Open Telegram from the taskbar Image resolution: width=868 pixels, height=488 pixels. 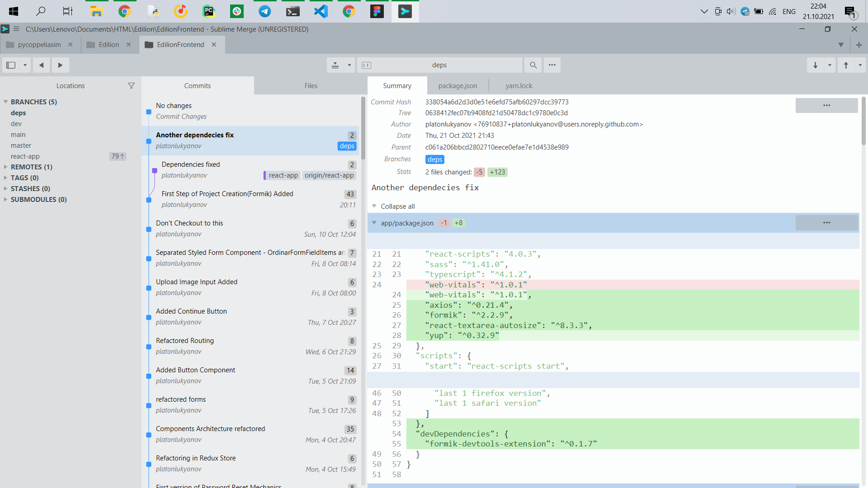265,11
